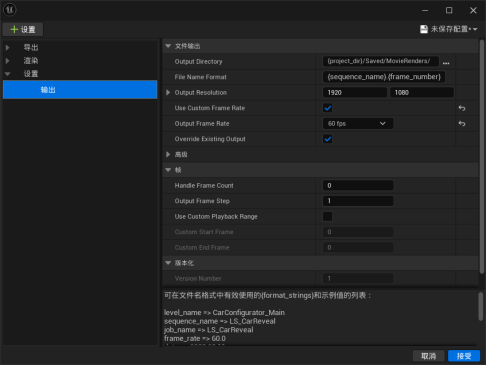486x365 pixels.
Task: Select the 输出 settings item
Action: (80, 89)
